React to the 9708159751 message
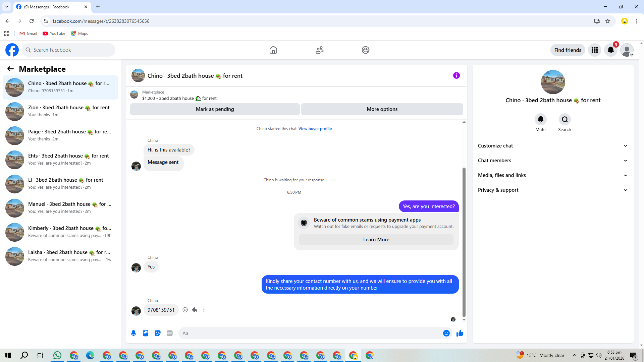The height and width of the screenshot is (362, 644). tap(185, 310)
